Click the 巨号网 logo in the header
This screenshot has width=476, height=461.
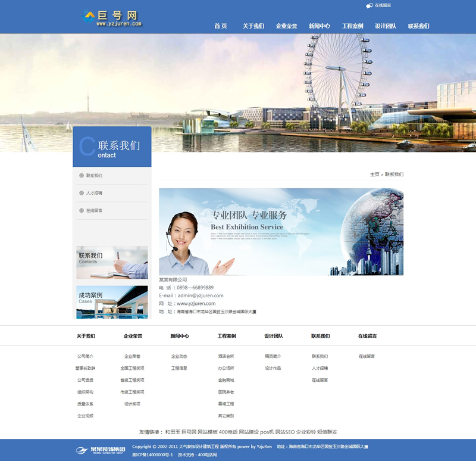[x=112, y=18]
